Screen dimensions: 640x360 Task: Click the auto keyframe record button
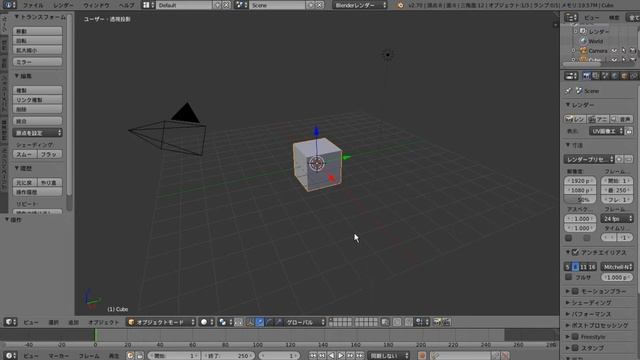[422, 356]
